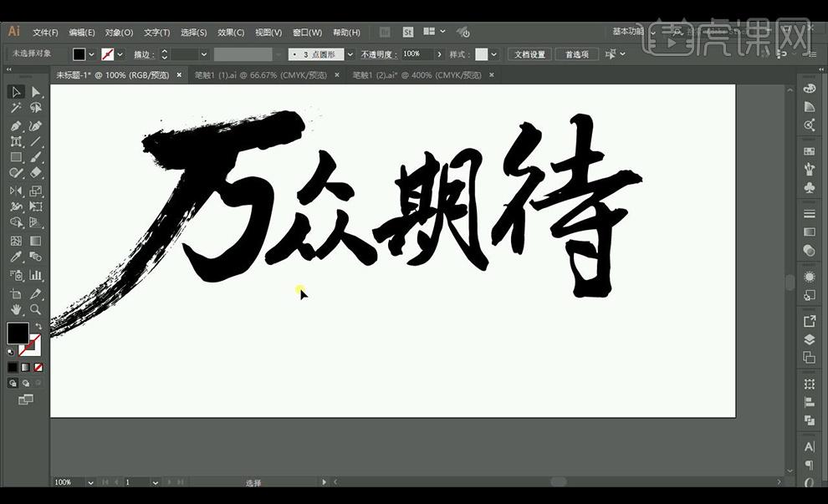Image resolution: width=828 pixels, height=504 pixels.
Task: Open 效果(C) menu
Action: (232, 33)
